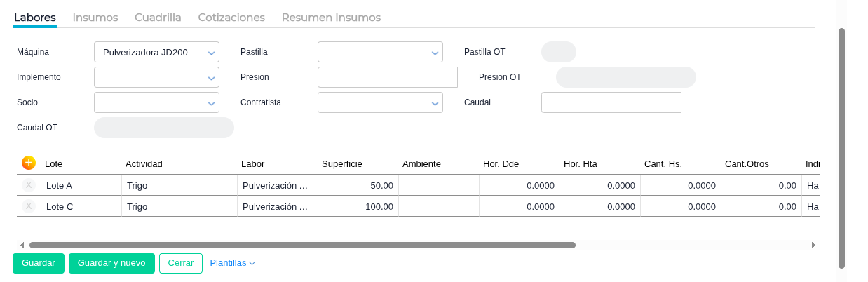The width and height of the screenshot is (868, 282).
Task: Open the Máquina dropdown
Action: pyautogui.click(x=156, y=52)
